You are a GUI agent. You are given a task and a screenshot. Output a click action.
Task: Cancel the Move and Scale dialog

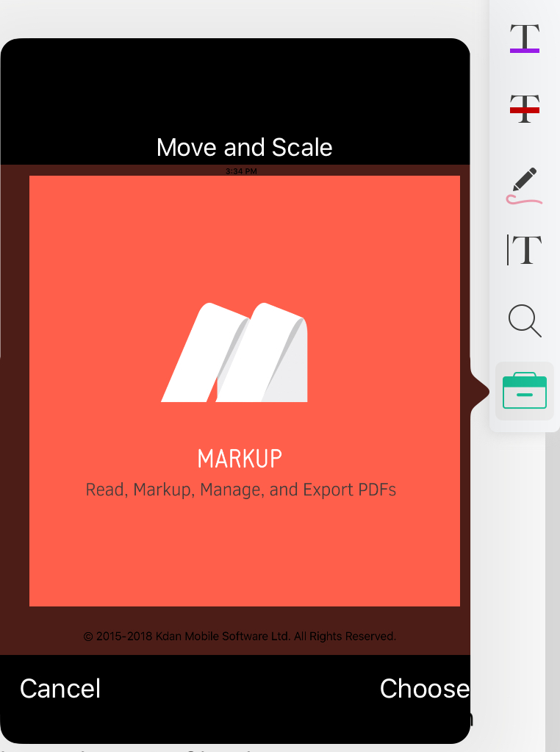[x=60, y=689]
